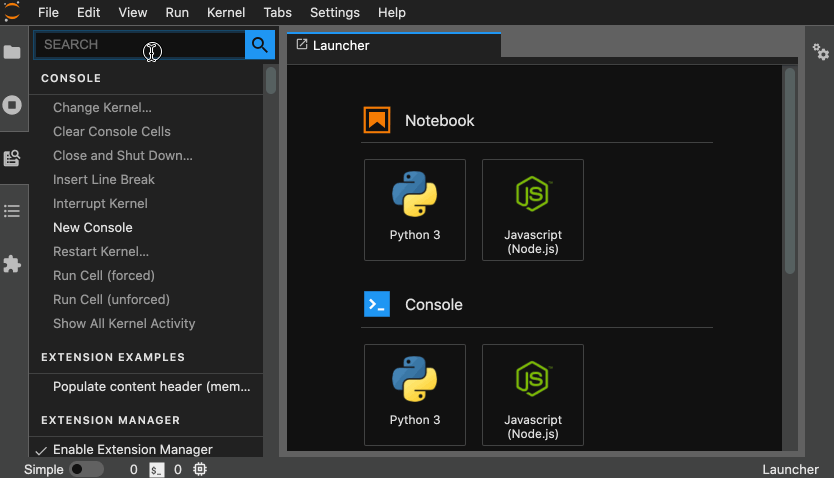
Task: Focus the command palette SEARCH field
Action: (139, 45)
